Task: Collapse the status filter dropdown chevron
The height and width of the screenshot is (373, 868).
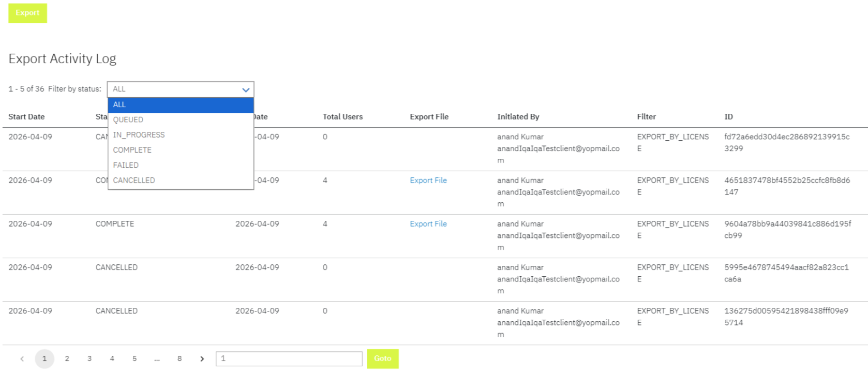Action: pos(246,89)
